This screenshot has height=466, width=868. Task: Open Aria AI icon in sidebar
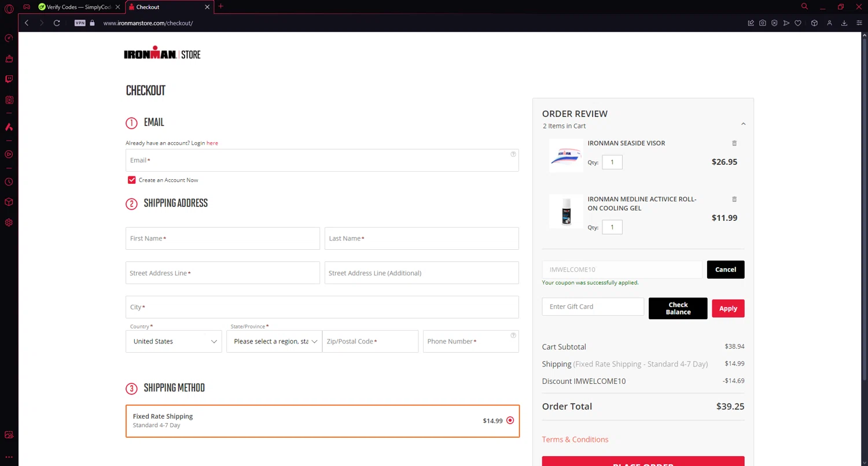(9, 127)
